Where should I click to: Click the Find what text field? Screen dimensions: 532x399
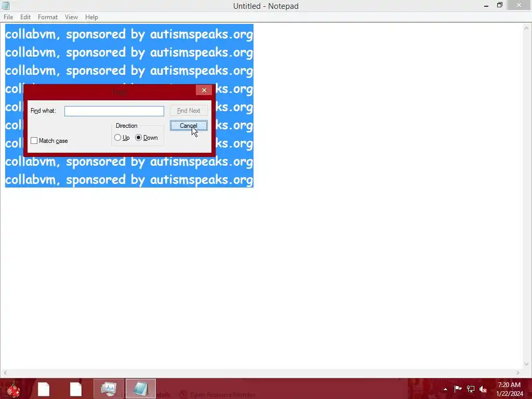(114, 111)
